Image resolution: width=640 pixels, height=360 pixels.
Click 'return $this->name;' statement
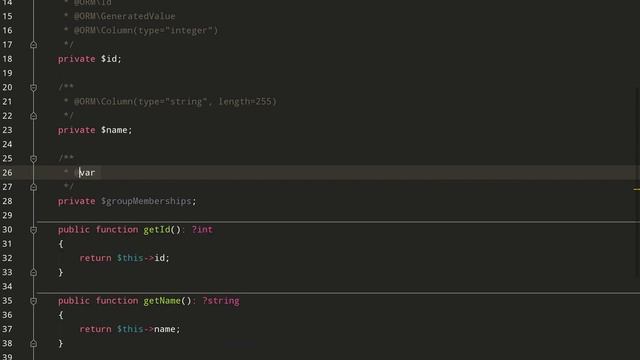coord(130,329)
